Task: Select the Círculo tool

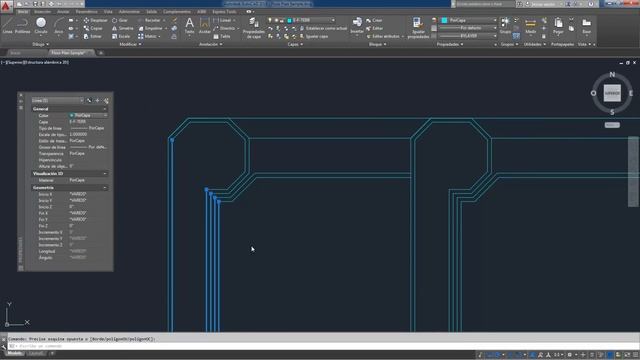Action: tap(41, 26)
